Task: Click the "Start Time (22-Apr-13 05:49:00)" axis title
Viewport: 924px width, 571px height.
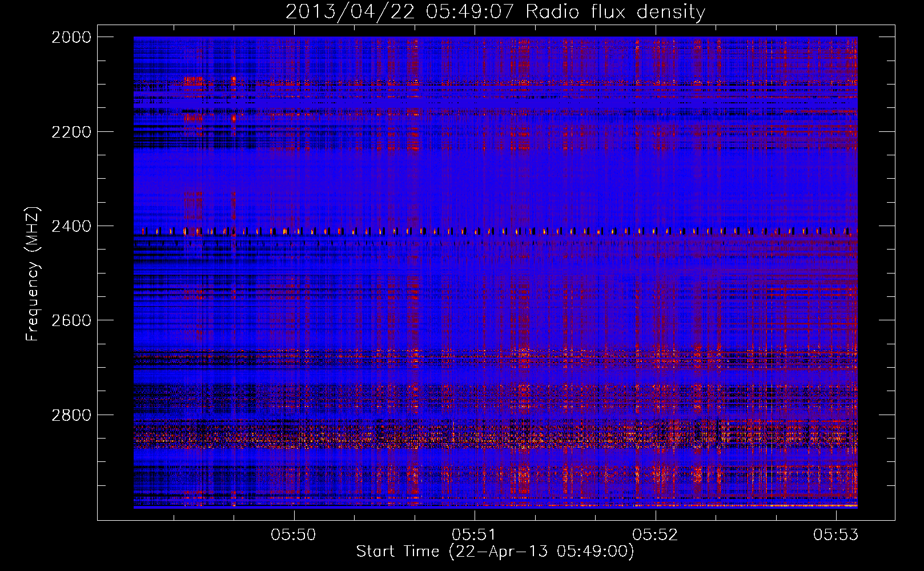Action: coord(495,552)
